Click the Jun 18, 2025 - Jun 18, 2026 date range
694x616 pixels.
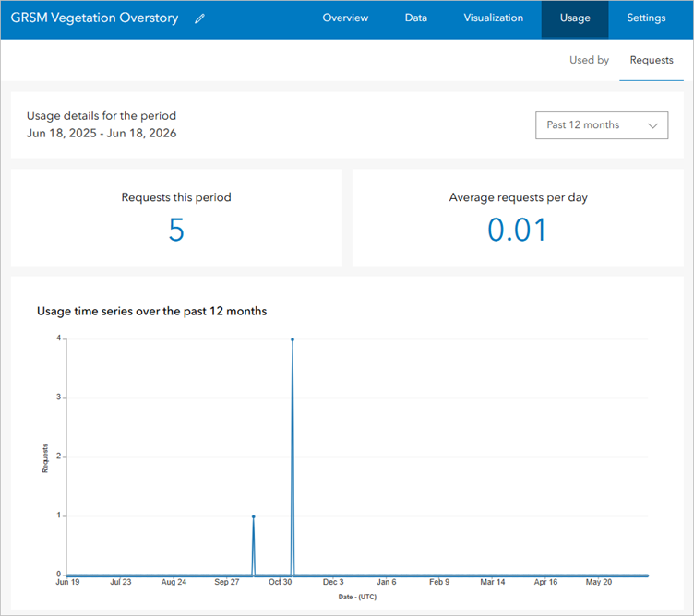click(x=102, y=133)
